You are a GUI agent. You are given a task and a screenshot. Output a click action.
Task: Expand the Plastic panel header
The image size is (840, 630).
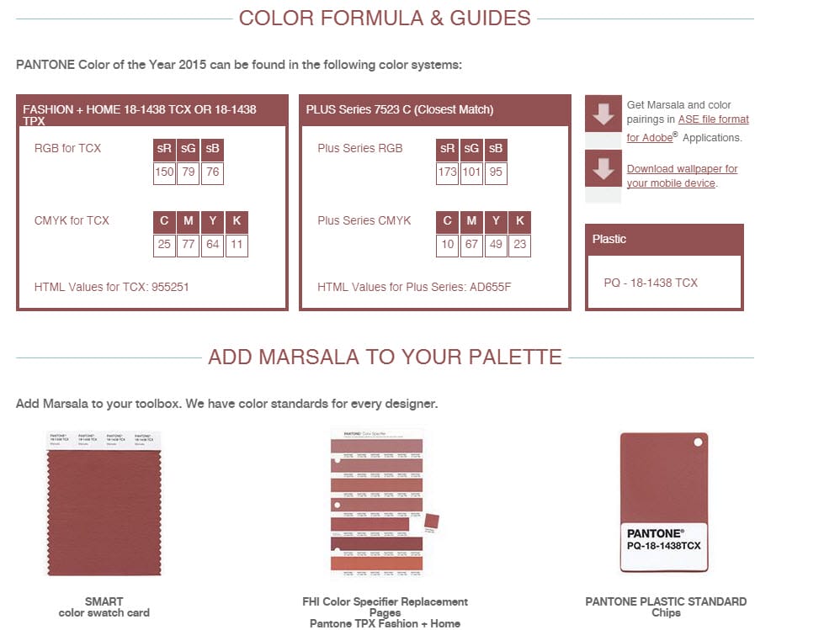(x=664, y=239)
